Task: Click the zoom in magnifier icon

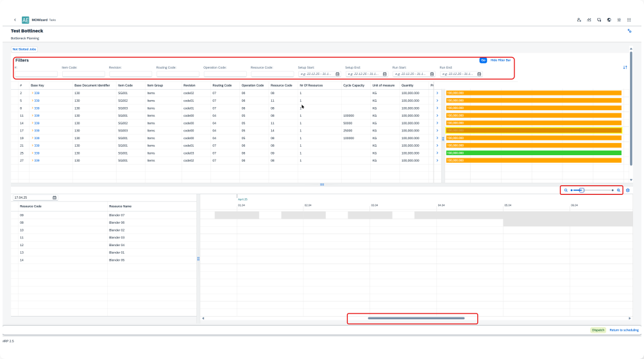Action: click(618, 190)
